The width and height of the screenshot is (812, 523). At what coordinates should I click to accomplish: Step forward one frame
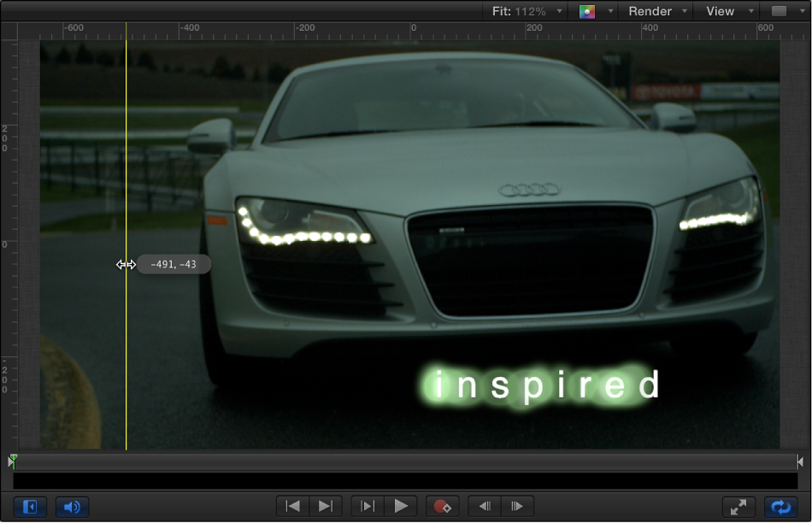click(x=516, y=506)
